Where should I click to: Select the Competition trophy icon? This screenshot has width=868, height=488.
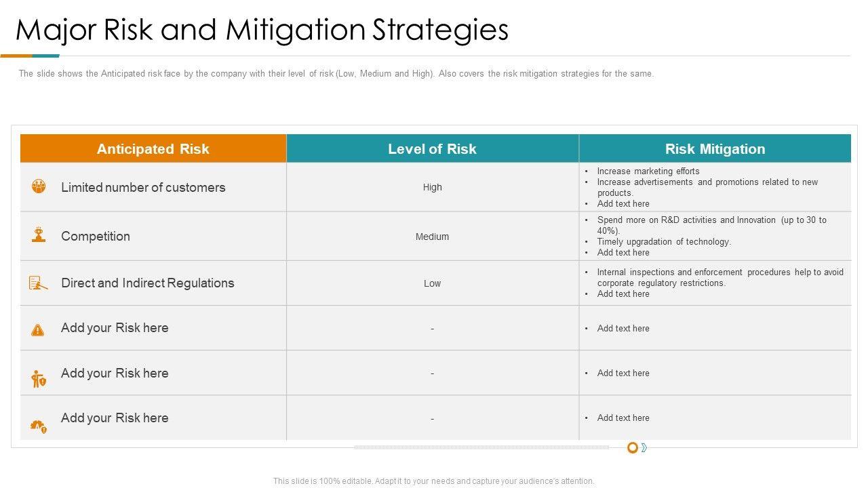(39, 235)
